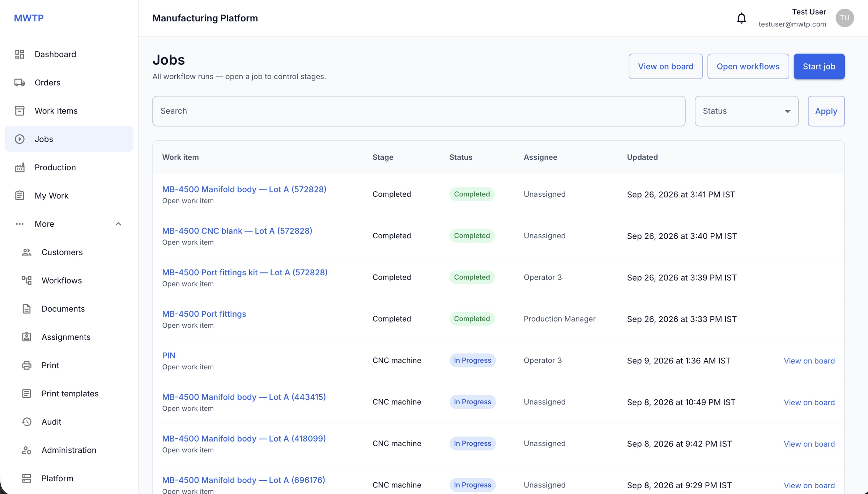The image size is (868, 494).
Task: Click Open work item under CNC blank
Action: tap(188, 242)
